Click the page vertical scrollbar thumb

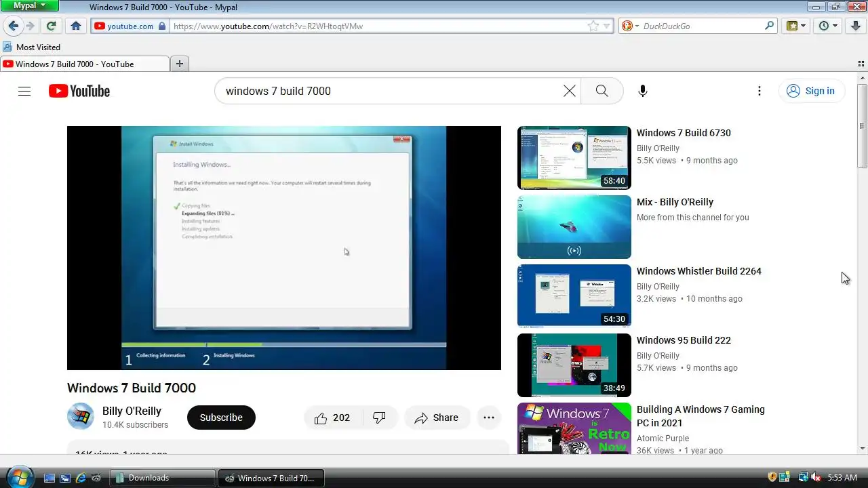pos(862,127)
